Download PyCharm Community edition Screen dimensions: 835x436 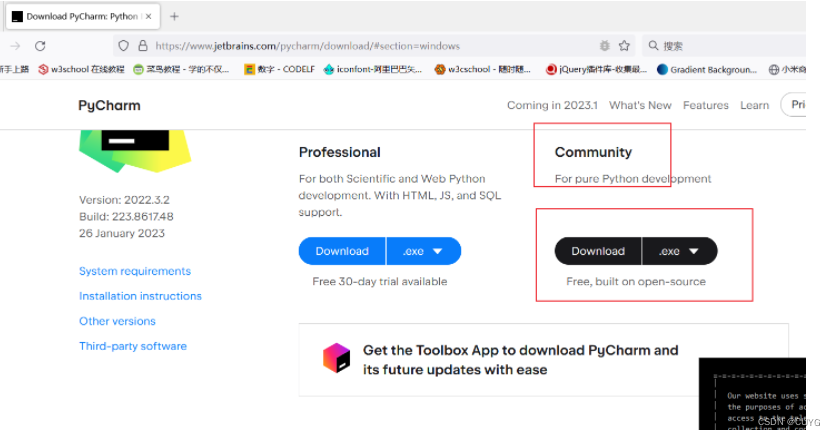pyautogui.click(x=598, y=251)
